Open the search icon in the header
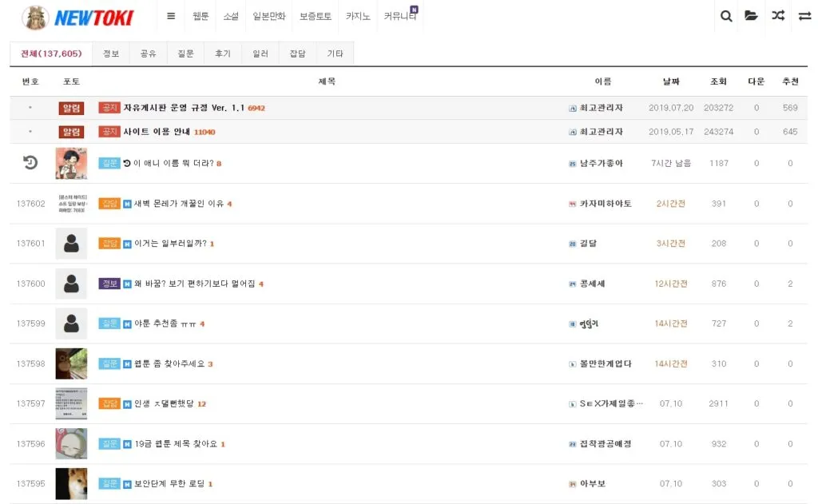The height and width of the screenshot is (504, 818). point(725,16)
